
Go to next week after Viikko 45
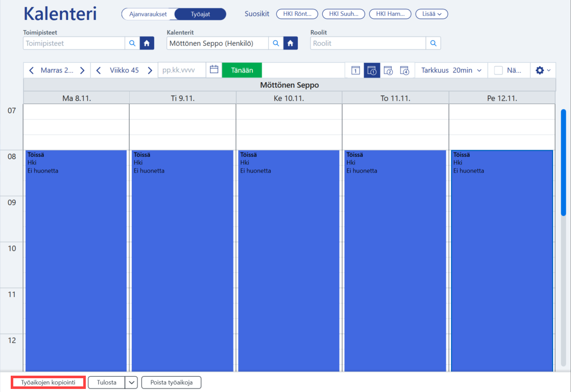tap(150, 70)
